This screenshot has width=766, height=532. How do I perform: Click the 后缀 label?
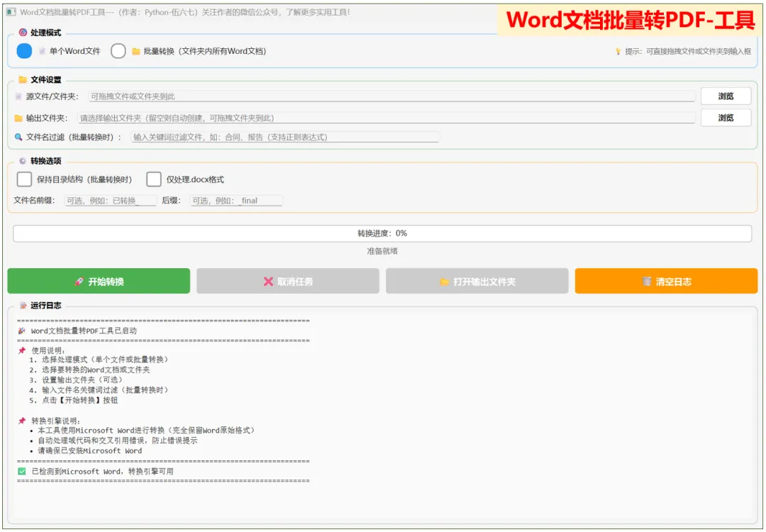[172, 200]
